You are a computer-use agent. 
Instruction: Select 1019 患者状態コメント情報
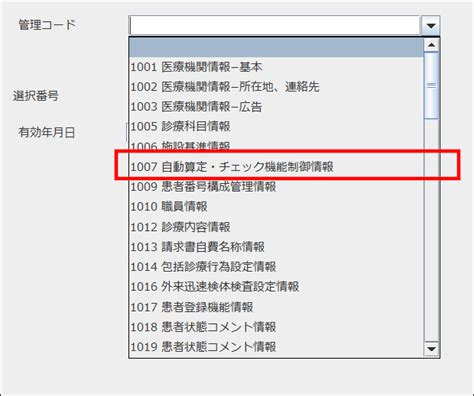point(276,347)
